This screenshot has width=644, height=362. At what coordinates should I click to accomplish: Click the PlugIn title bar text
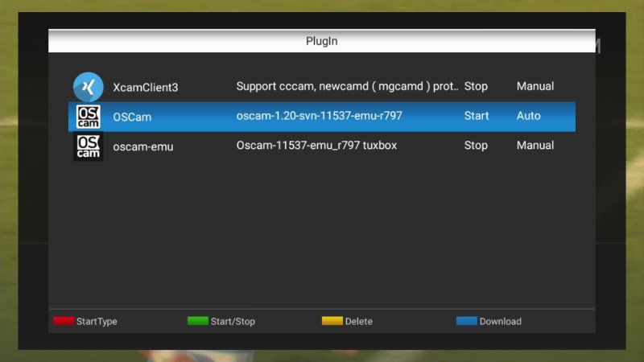[x=321, y=42]
